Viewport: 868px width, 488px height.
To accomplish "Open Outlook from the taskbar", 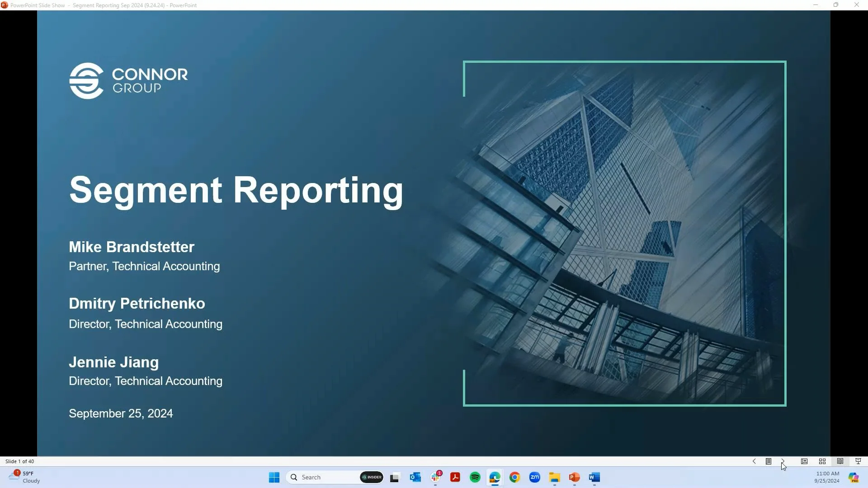I will click(415, 477).
